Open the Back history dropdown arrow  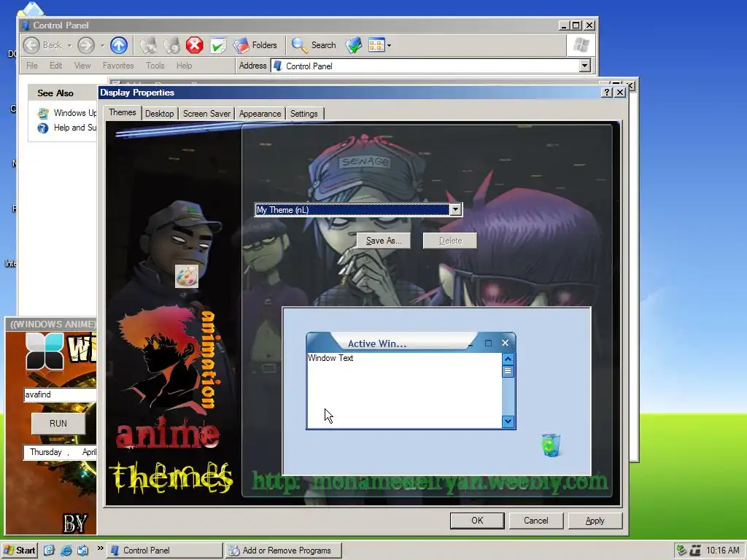click(69, 46)
